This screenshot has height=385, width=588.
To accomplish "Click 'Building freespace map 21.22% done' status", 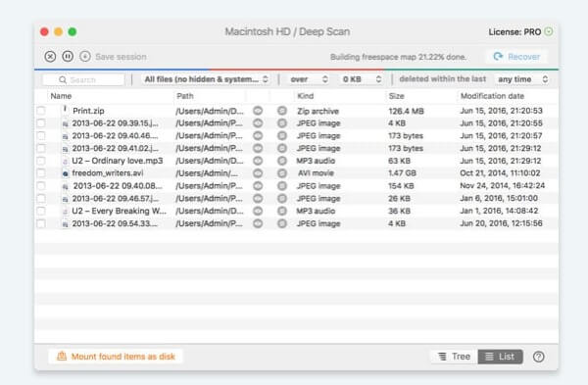I will [398, 57].
